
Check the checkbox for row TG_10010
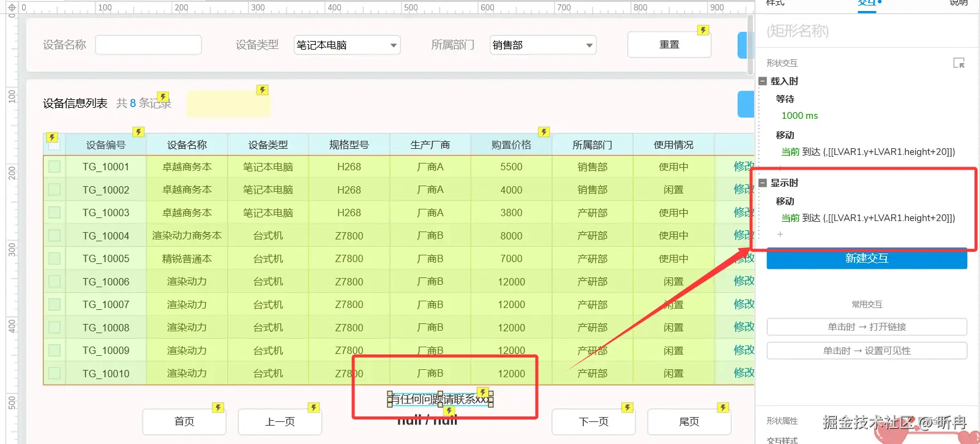pyautogui.click(x=54, y=373)
